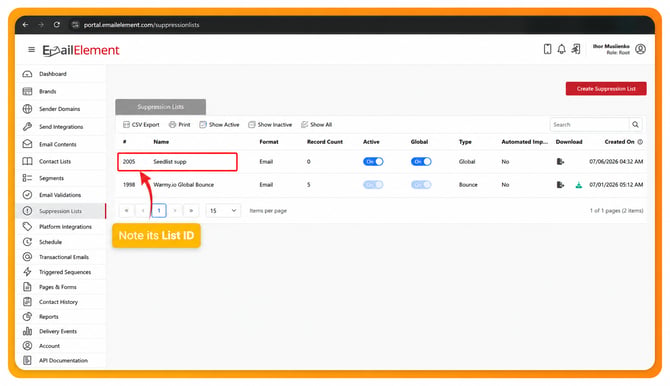Sort by the Name column header

point(161,142)
